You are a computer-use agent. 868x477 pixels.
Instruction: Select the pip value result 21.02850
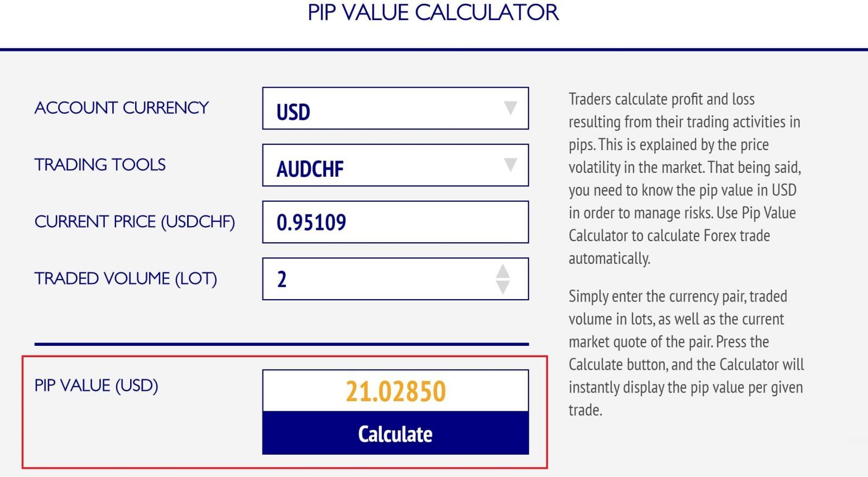[395, 391]
